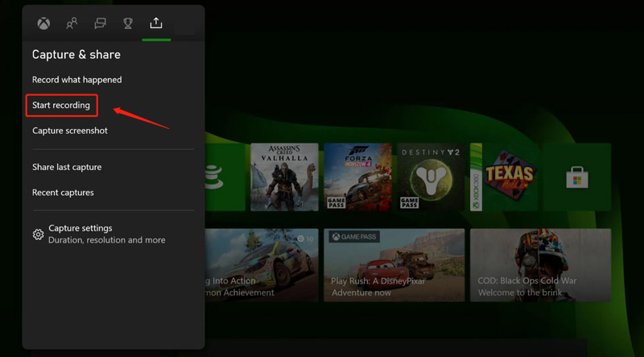Open Texas Hold'em Xbox 360 tile
Image resolution: width=644 pixels, height=357 pixels.
click(x=504, y=176)
